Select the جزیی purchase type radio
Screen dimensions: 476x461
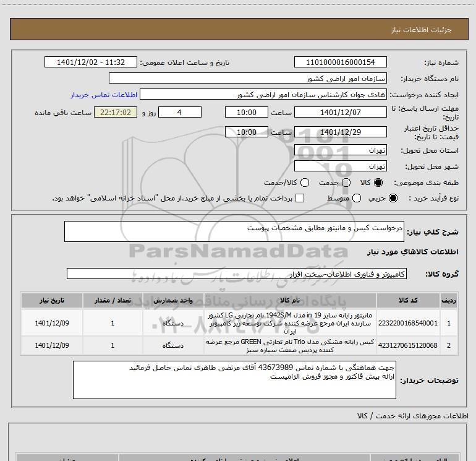[x=393, y=198]
